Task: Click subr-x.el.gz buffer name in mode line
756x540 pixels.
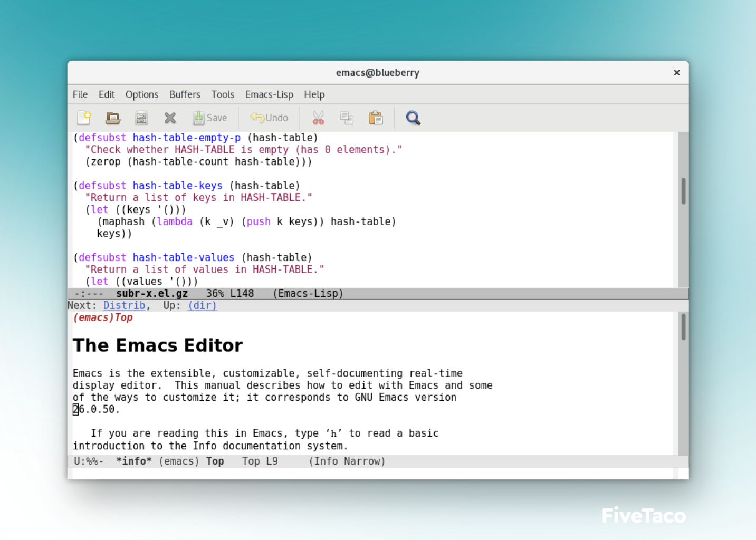Action: (152, 293)
